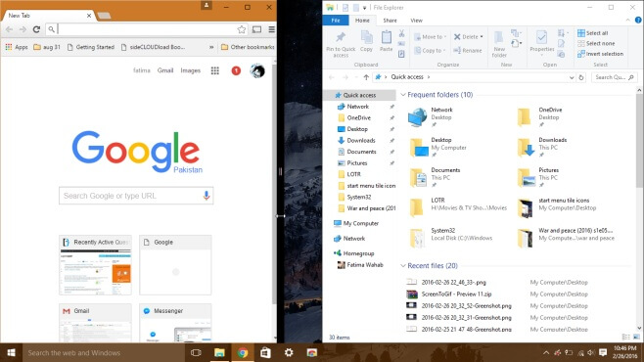The height and width of the screenshot is (362, 644).
Task: Open the Delete dropdown in the ribbon
Action: pos(482,37)
